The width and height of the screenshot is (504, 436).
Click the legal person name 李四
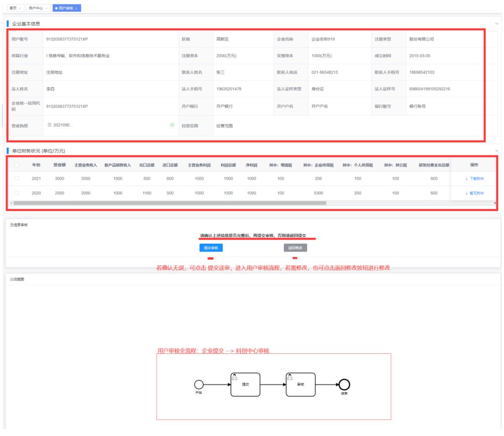(50, 89)
